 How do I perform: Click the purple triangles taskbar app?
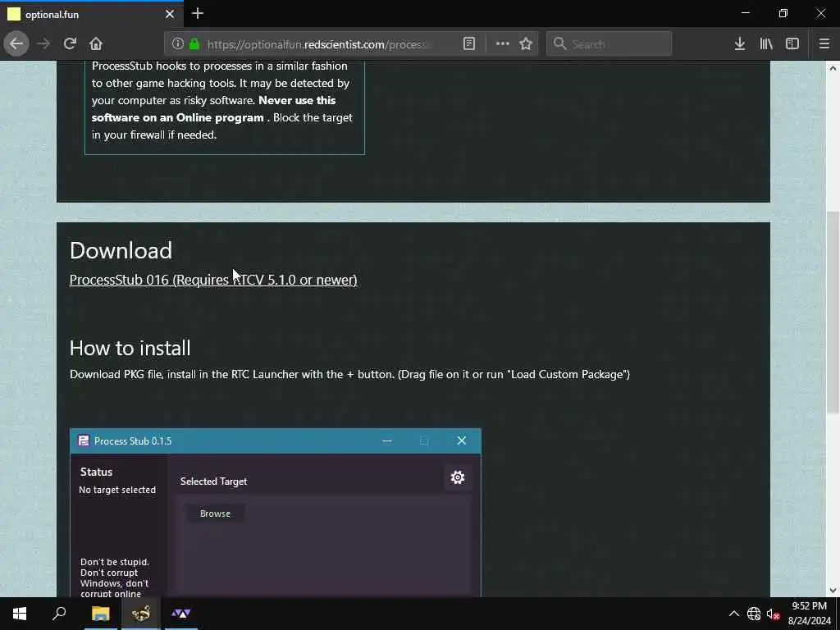tap(181, 614)
